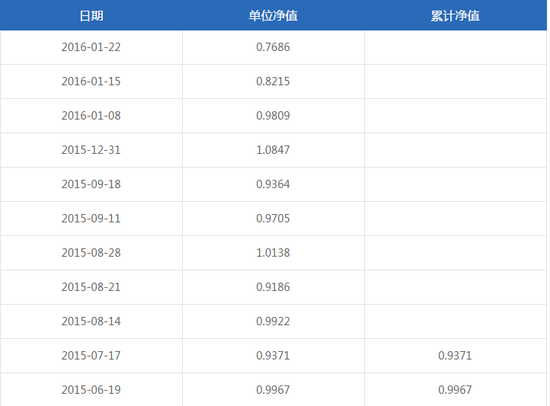Click unit net value 0.9809
Screen dimensions: 550x406
point(273,115)
